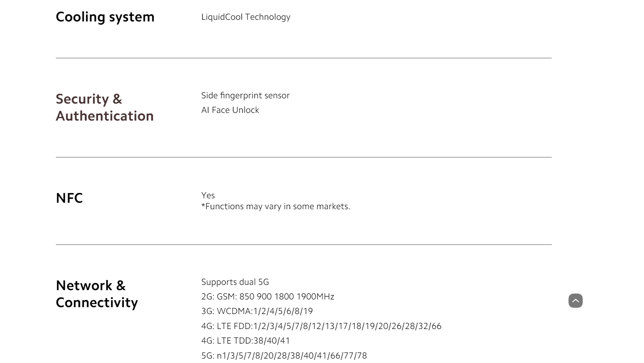
Task: Click the divider line below Cooling system
Action: click(304, 58)
